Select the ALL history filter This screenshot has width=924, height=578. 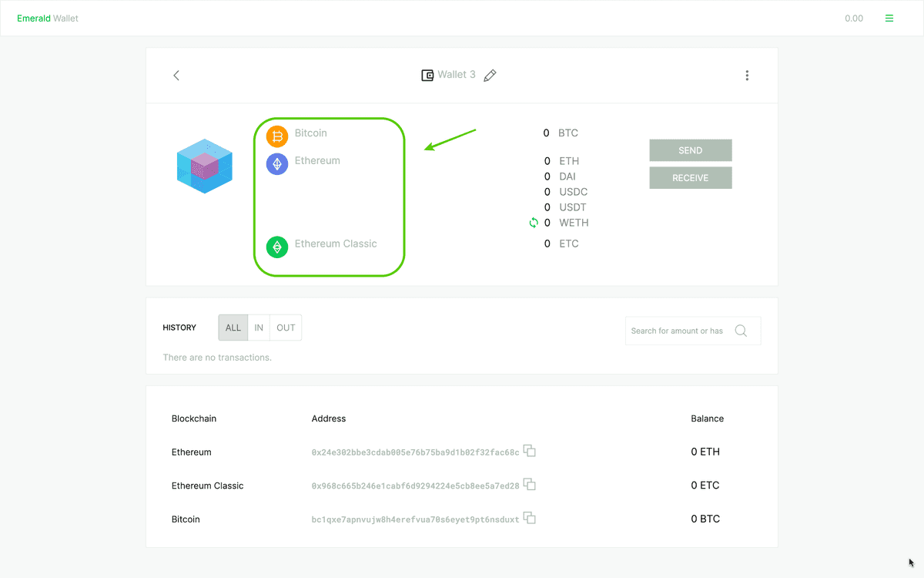tap(233, 328)
